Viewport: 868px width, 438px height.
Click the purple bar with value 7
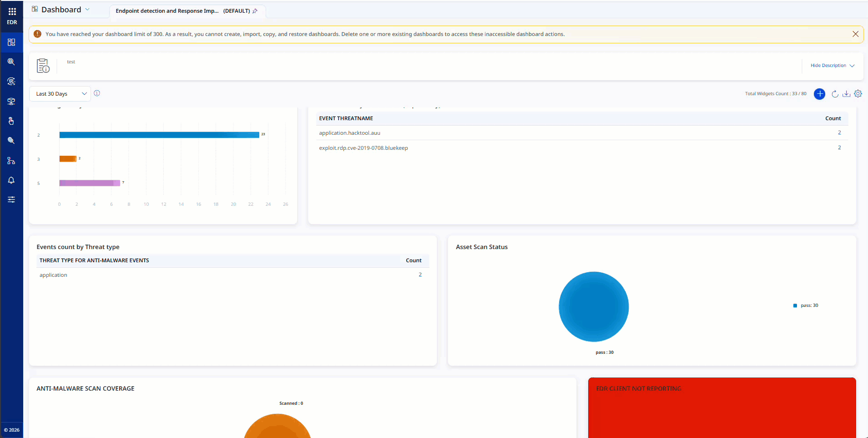click(90, 183)
